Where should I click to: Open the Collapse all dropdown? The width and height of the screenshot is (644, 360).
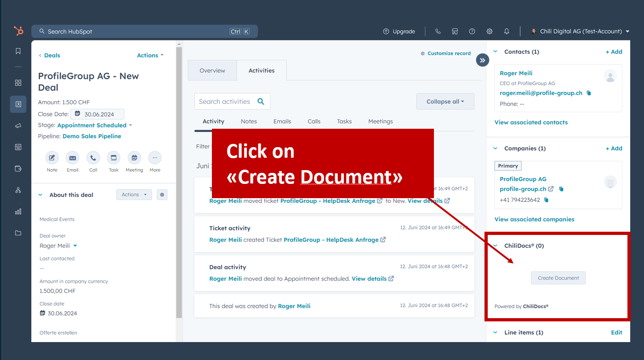coord(445,102)
